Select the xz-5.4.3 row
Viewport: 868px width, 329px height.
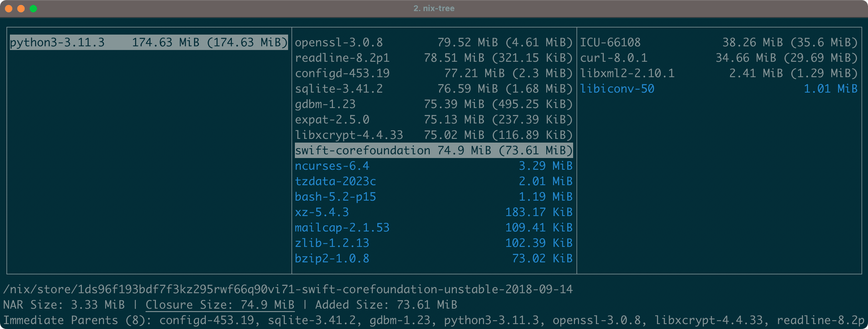[433, 212]
